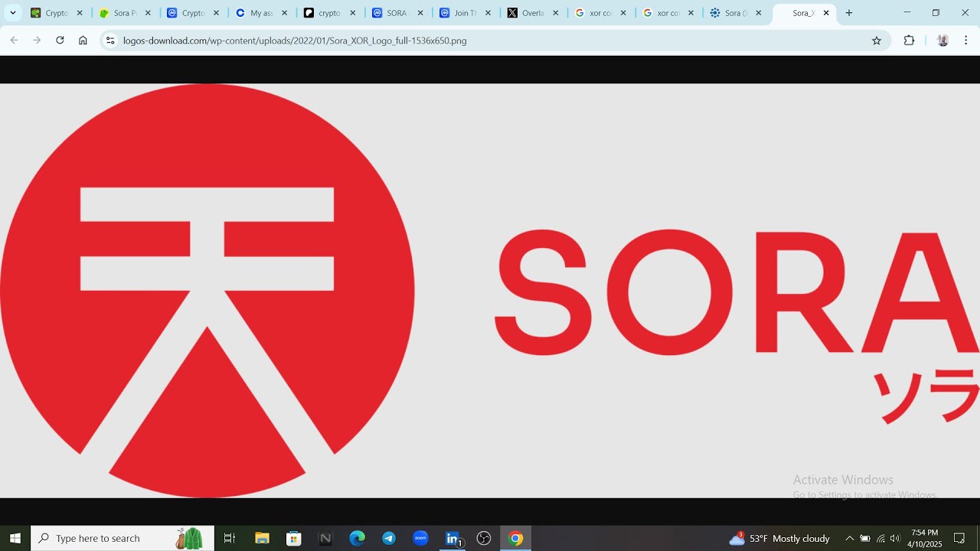This screenshot has height=551, width=980.
Task: Open the Wi-Fi network icon
Action: point(880,538)
